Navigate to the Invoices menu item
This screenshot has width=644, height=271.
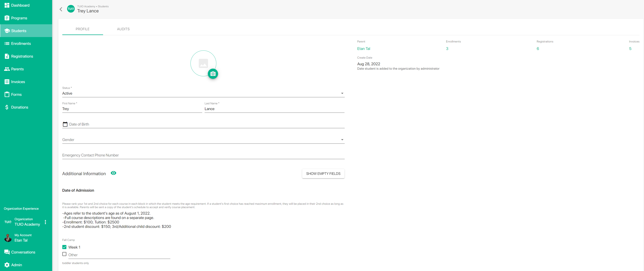(x=26, y=82)
